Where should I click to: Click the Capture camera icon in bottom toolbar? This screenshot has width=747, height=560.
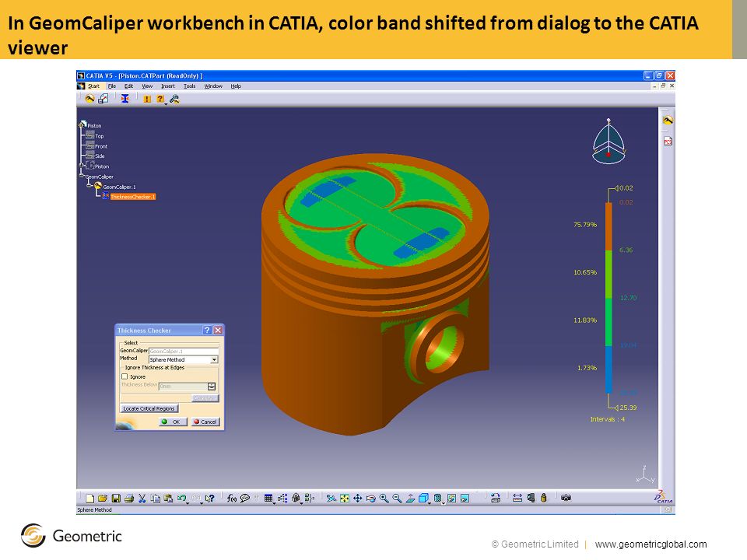[x=566, y=498]
